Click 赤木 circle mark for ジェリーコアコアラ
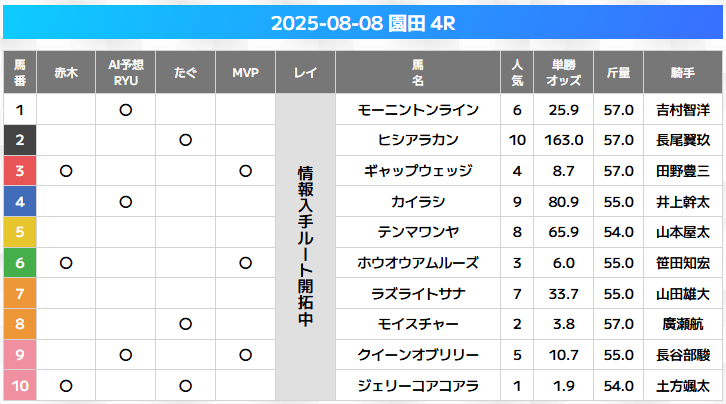Viewport: 726px width, 404px height. coord(66,386)
